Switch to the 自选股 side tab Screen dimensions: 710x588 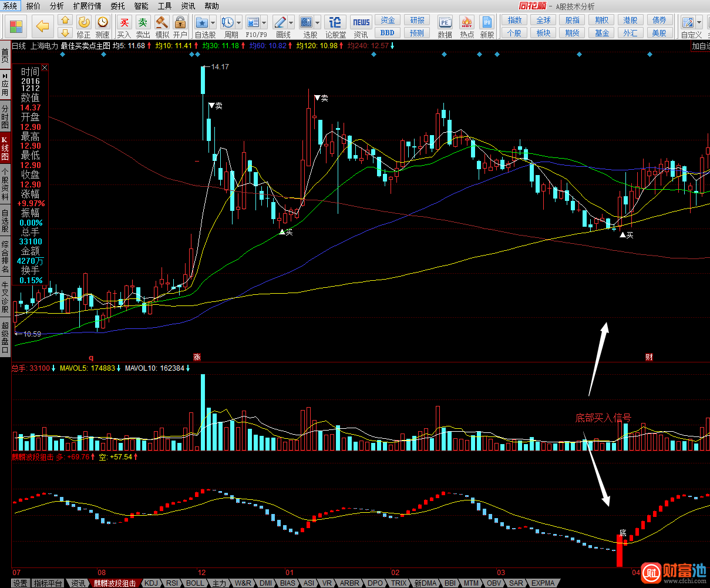pos(5,221)
